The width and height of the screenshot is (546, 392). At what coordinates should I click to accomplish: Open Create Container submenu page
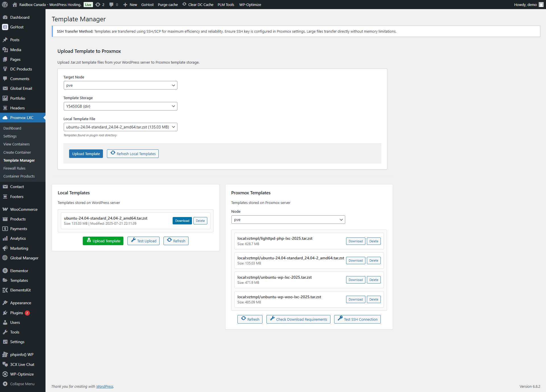(x=17, y=152)
